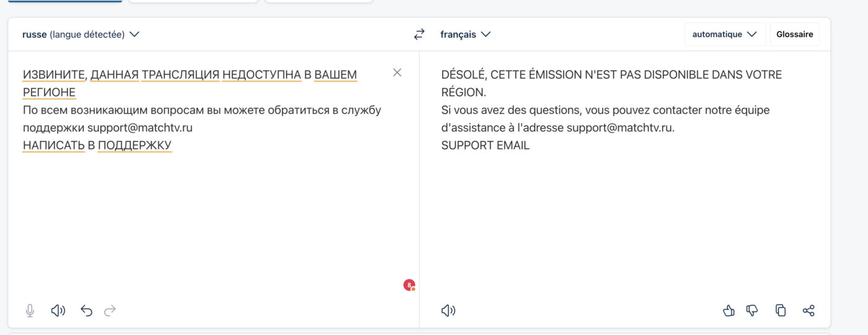Open the Glossaire button
Screen dimensions: 868x335
coord(795,35)
